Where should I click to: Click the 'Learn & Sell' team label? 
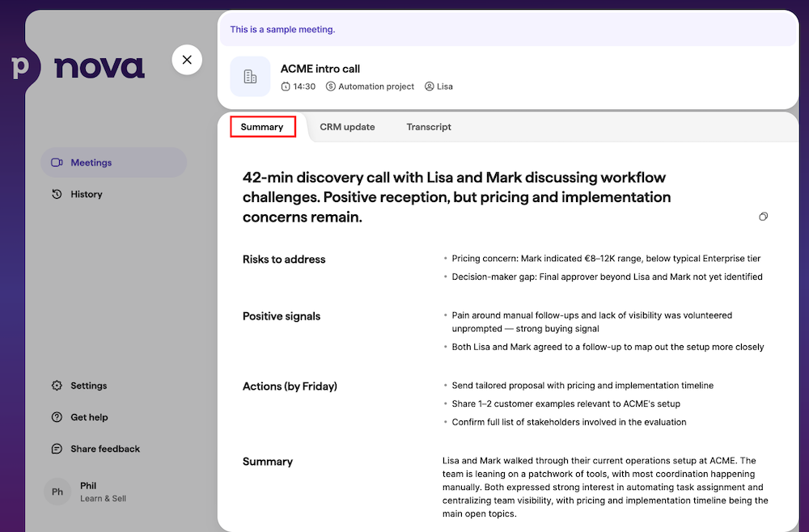pyautogui.click(x=104, y=499)
